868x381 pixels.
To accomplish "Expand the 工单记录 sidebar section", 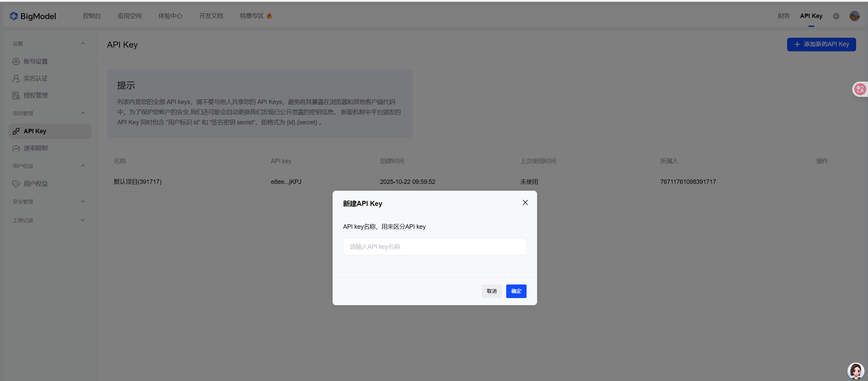I will [83, 220].
